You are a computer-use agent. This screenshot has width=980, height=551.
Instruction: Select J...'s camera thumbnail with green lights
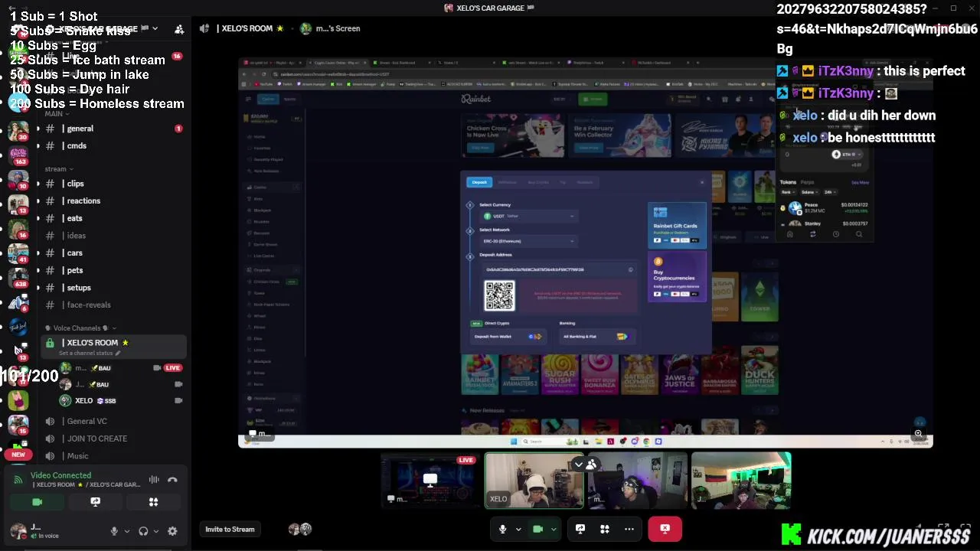[x=741, y=481]
